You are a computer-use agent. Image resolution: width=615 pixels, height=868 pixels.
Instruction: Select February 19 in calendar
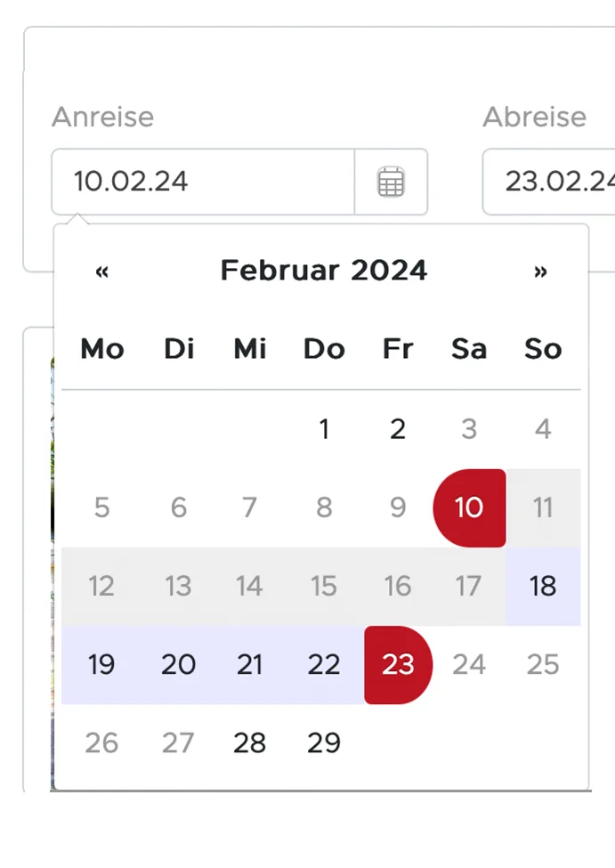click(101, 664)
